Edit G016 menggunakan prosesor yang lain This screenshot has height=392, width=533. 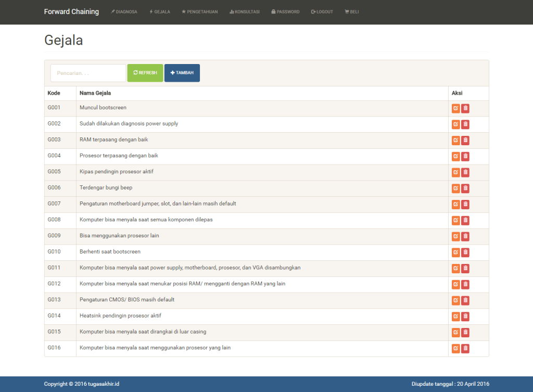click(455, 348)
